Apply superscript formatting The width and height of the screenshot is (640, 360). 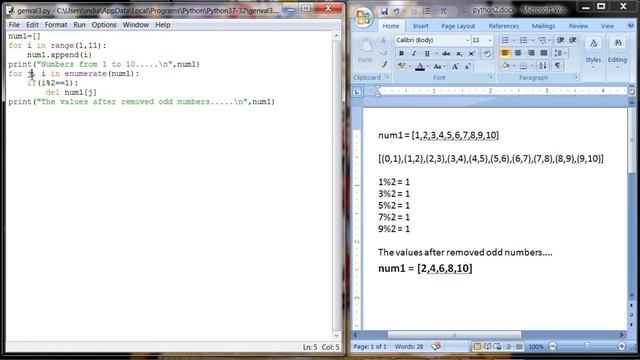pos(471,53)
